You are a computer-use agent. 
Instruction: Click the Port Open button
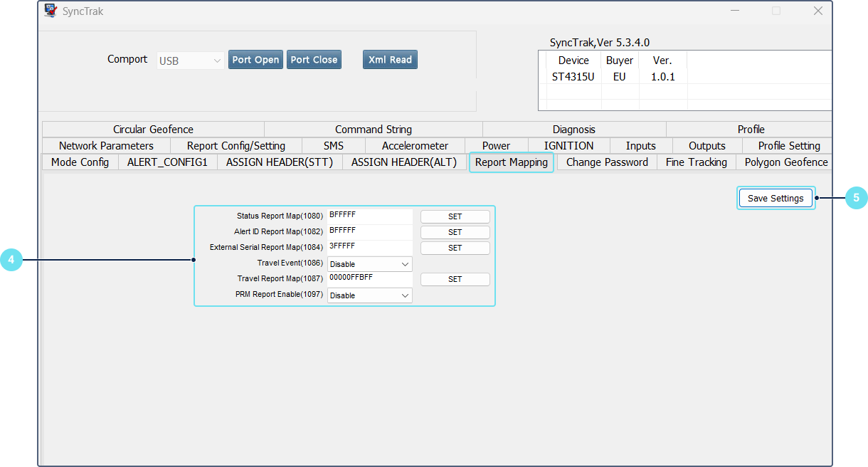[255, 60]
